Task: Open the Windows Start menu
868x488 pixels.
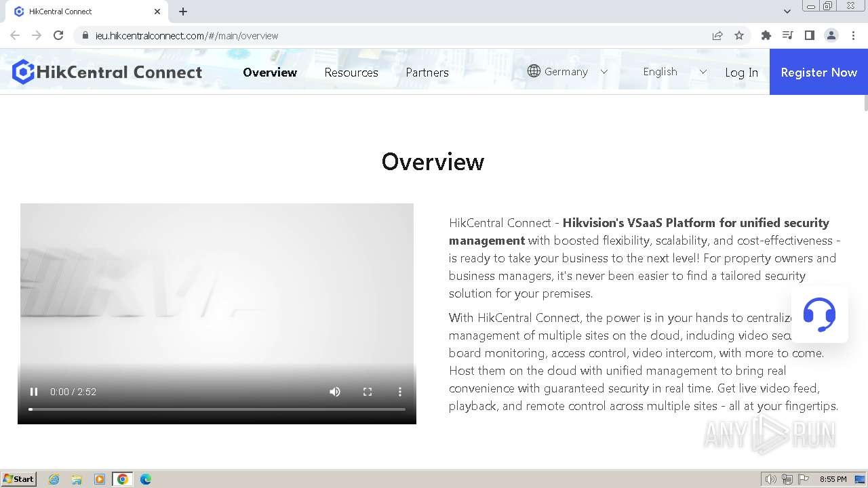Action: click(x=19, y=479)
